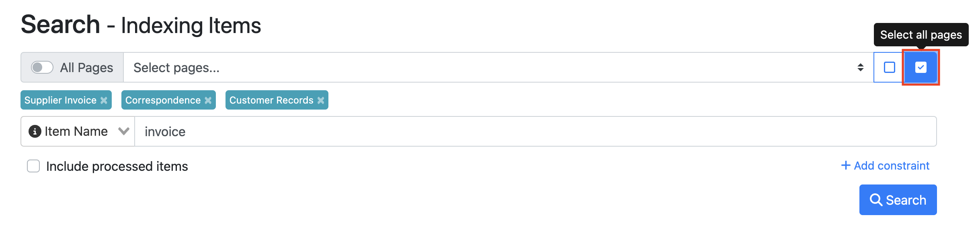Click the empty square deselect pages button
This screenshot has width=980, height=228.
[x=889, y=67]
